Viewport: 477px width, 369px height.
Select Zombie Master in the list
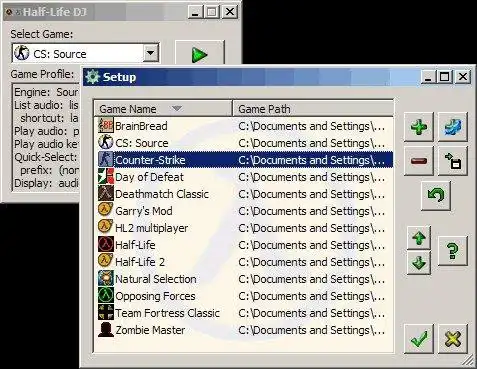[150, 330]
